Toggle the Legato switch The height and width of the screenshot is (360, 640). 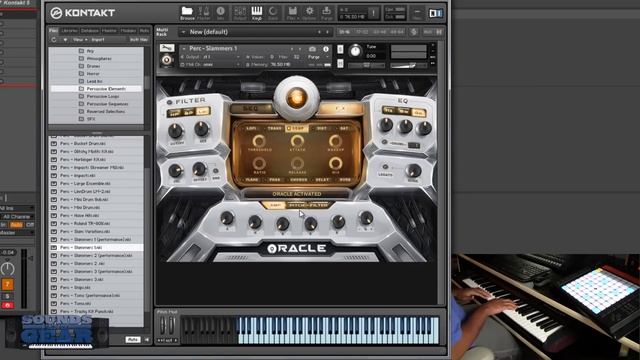pos(385,167)
